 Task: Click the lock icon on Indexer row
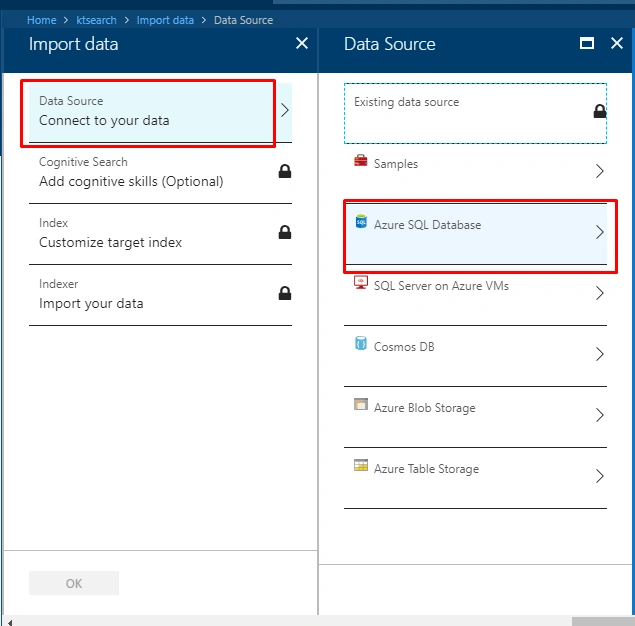(285, 293)
